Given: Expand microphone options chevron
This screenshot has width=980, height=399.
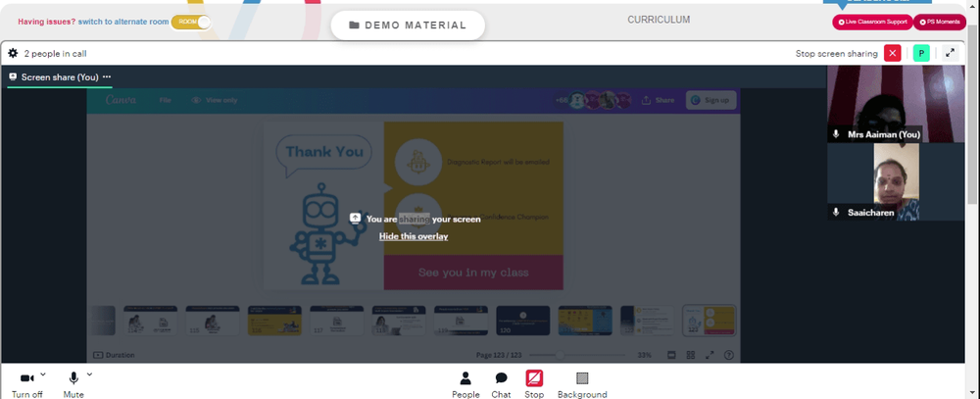Looking at the screenshot, I should (89, 374).
